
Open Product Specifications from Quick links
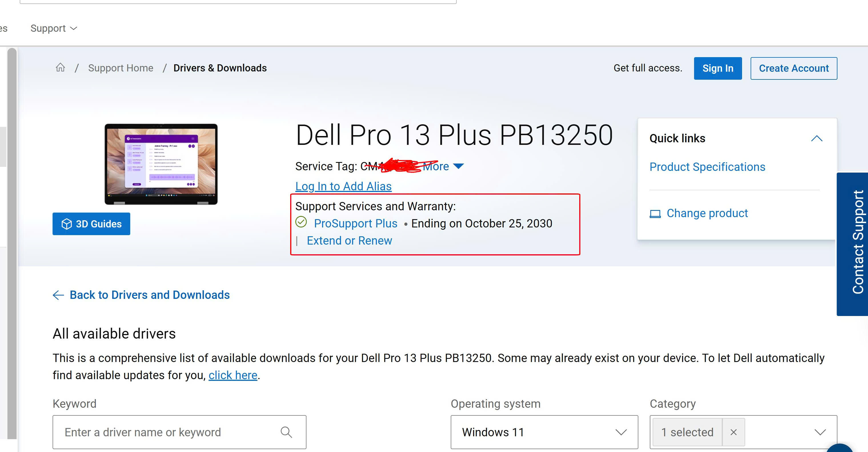707,167
